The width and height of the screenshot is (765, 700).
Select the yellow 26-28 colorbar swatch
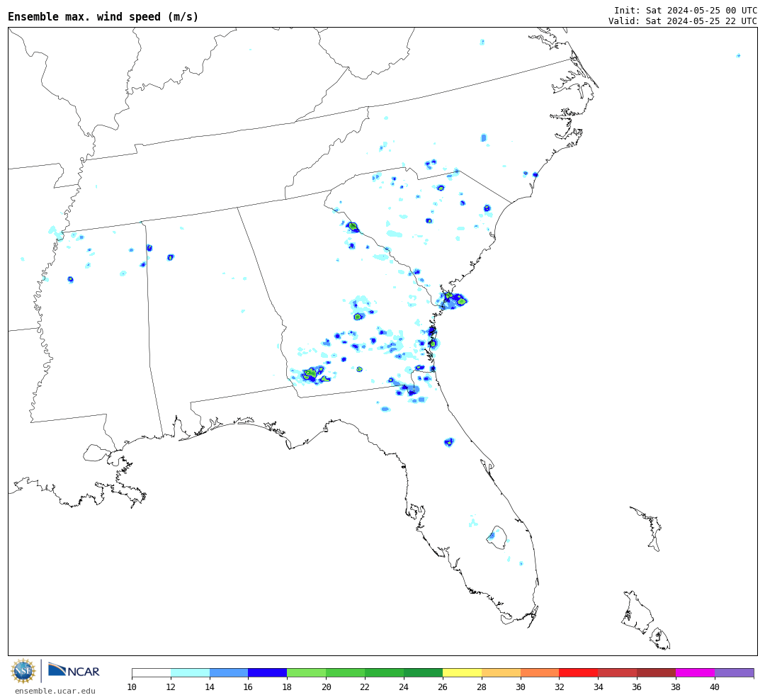coord(462,672)
